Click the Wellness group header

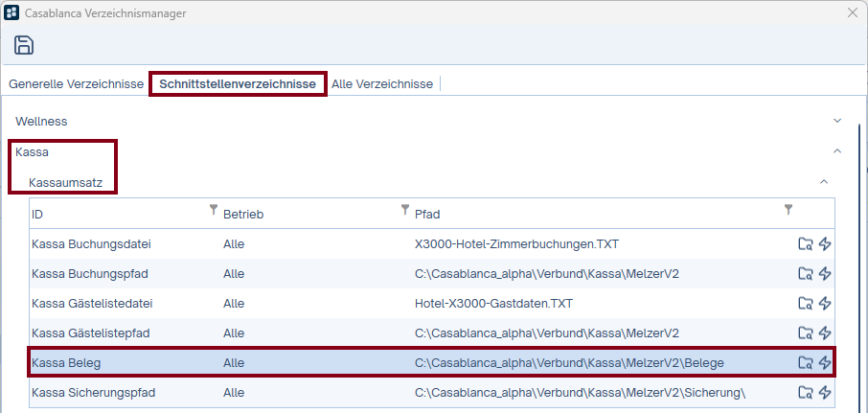pos(41,121)
